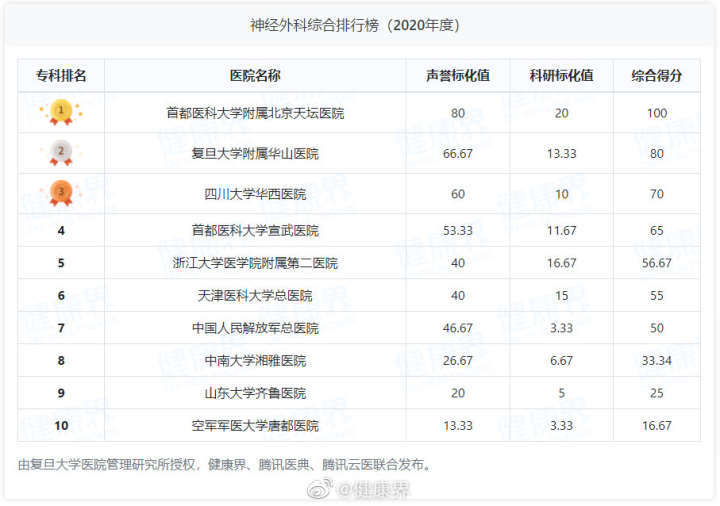720x506 pixels.
Task: Select 浙江大学医学院附属第二医院
Action: click(x=255, y=263)
